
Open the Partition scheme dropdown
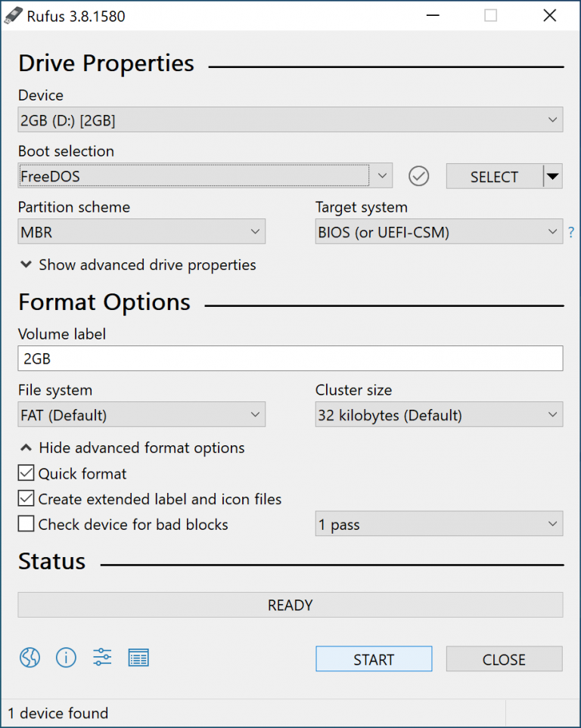click(x=256, y=231)
